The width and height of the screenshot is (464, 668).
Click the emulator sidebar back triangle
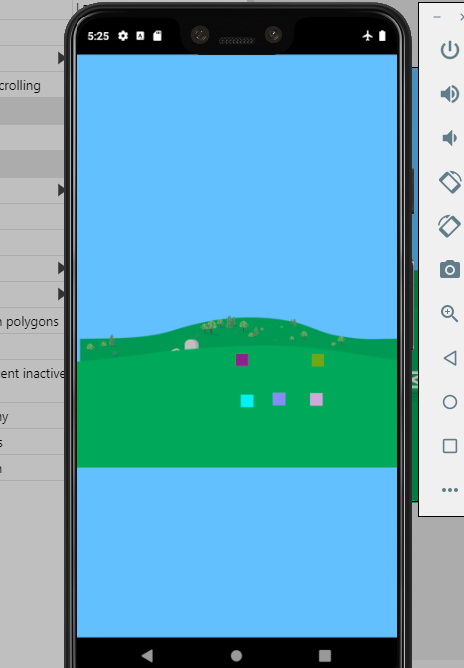[450, 358]
